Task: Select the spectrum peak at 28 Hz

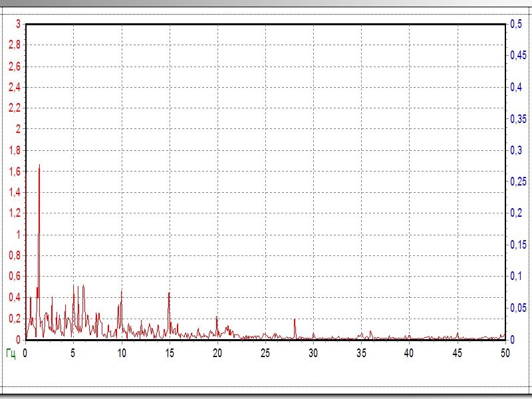Action: coord(295,329)
